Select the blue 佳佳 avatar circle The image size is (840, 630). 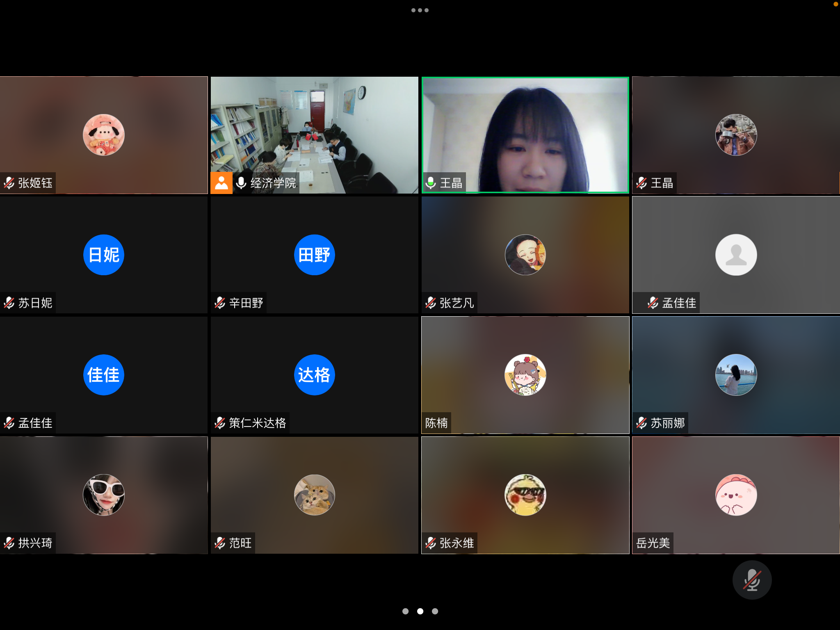click(104, 375)
